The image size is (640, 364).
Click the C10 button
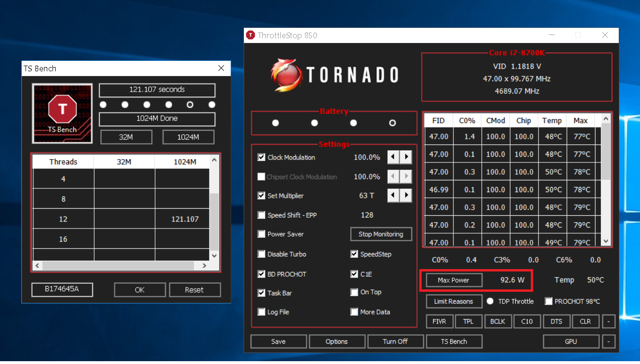[527, 322]
